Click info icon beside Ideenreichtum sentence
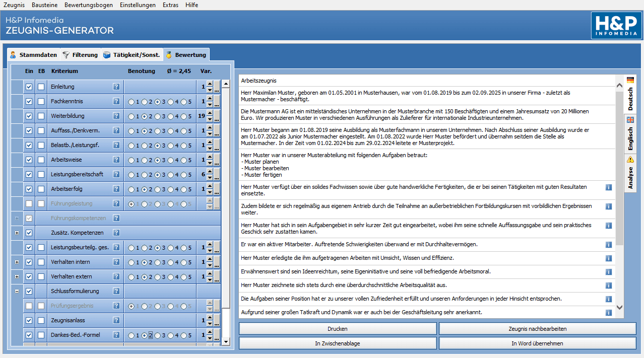 tap(608, 272)
